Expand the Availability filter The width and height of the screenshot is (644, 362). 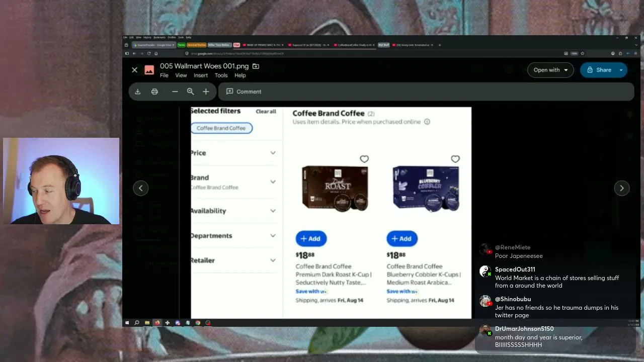tap(233, 211)
